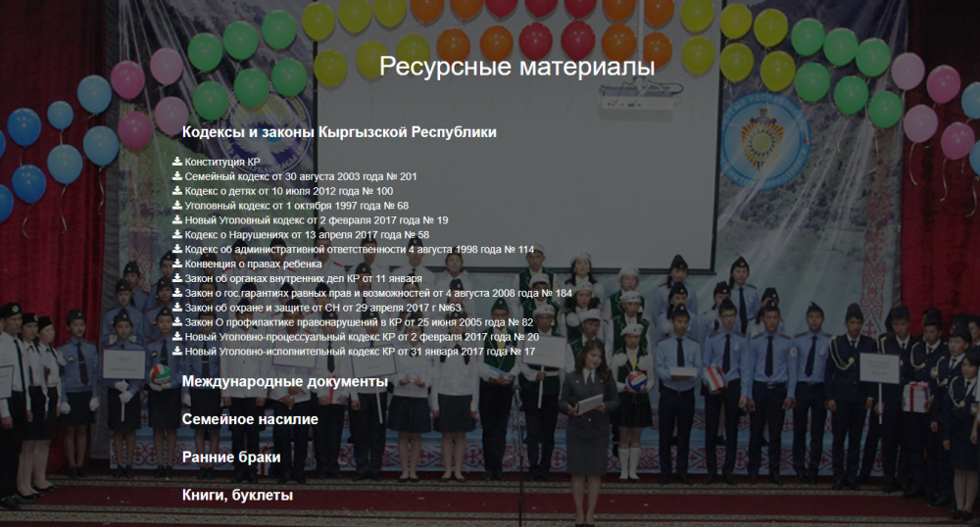Image resolution: width=980 pixels, height=527 pixels.
Task: Click download icon beside Конституция КР
Action: (x=177, y=162)
